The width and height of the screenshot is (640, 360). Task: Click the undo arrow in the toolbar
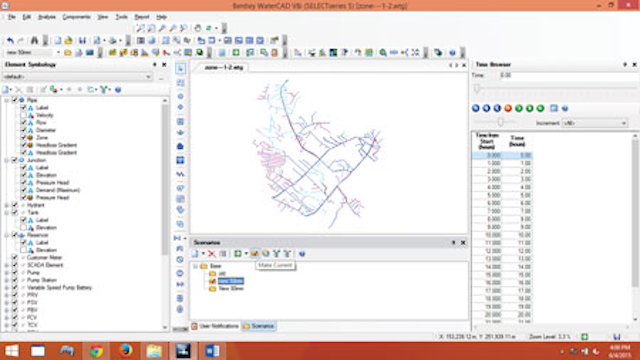(x=10, y=40)
